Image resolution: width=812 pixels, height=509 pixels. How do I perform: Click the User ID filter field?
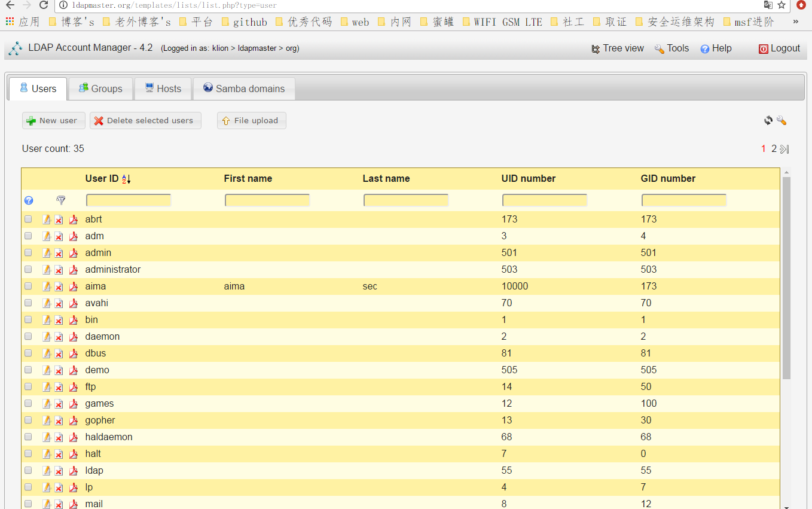(x=129, y=200)
